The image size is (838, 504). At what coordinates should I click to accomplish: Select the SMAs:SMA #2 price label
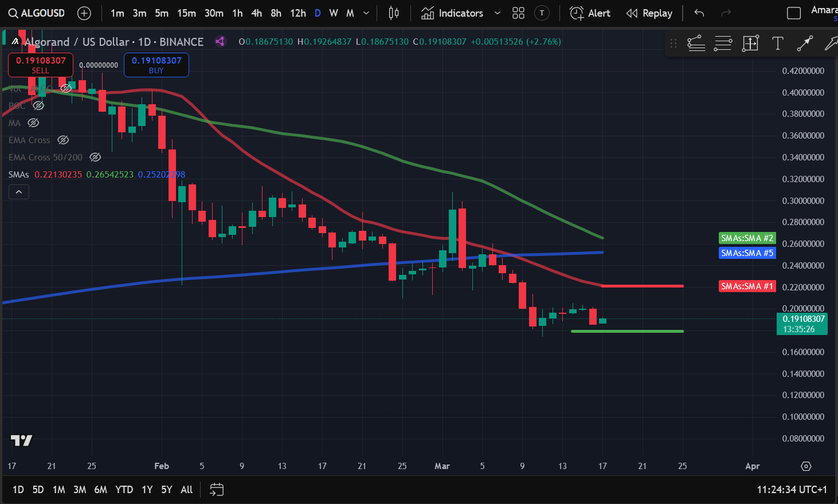747,238
